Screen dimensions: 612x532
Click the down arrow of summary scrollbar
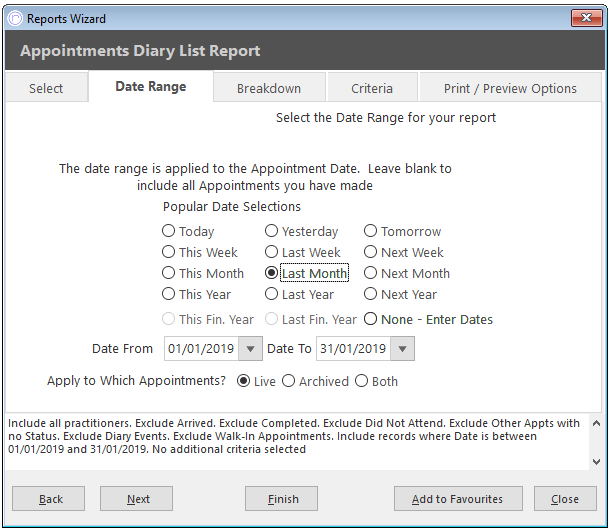click(596, 462)
